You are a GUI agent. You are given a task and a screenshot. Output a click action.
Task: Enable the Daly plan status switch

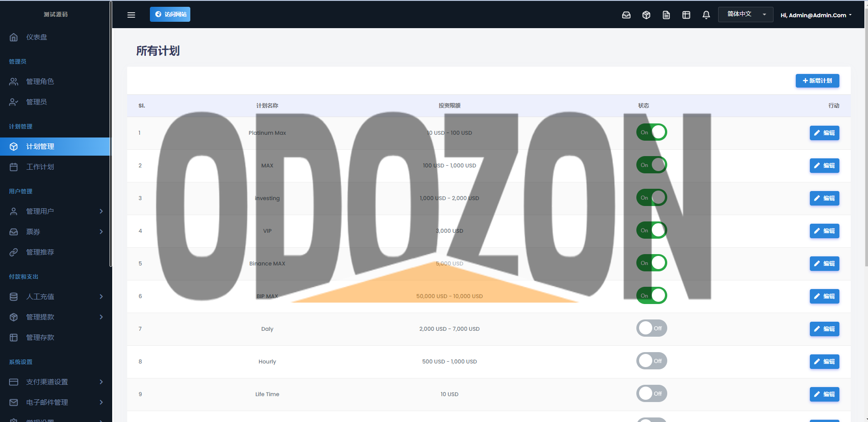651,328
